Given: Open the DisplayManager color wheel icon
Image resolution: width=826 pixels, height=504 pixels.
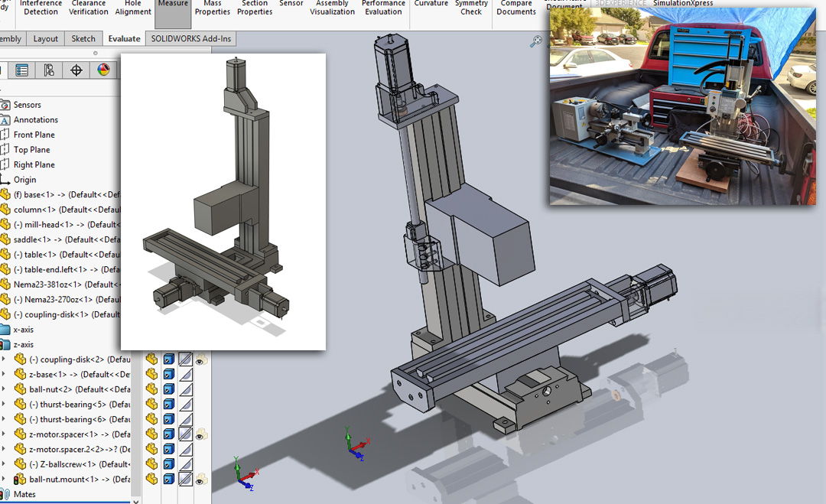Looking at the screenshot, I should (104, 70).
